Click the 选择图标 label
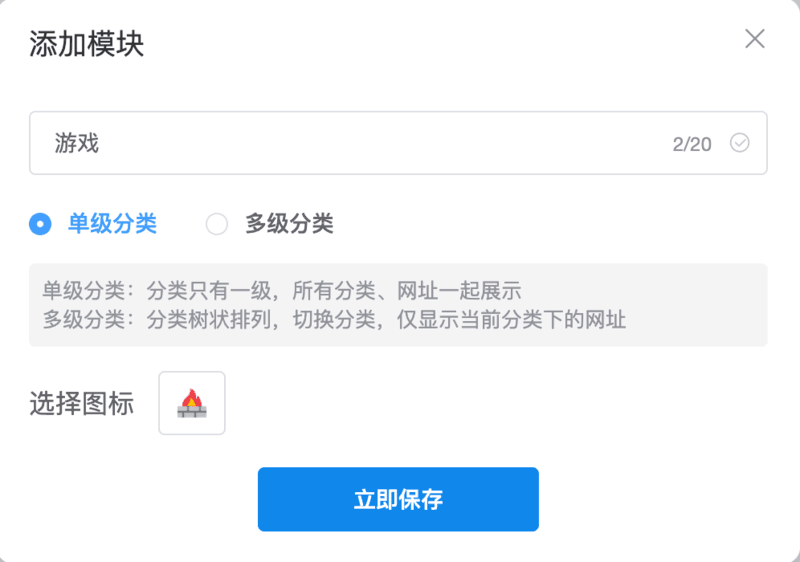Image resolution: width=800 pixels, height=562 pixels. pyautogui.click(x=82, y=403)
